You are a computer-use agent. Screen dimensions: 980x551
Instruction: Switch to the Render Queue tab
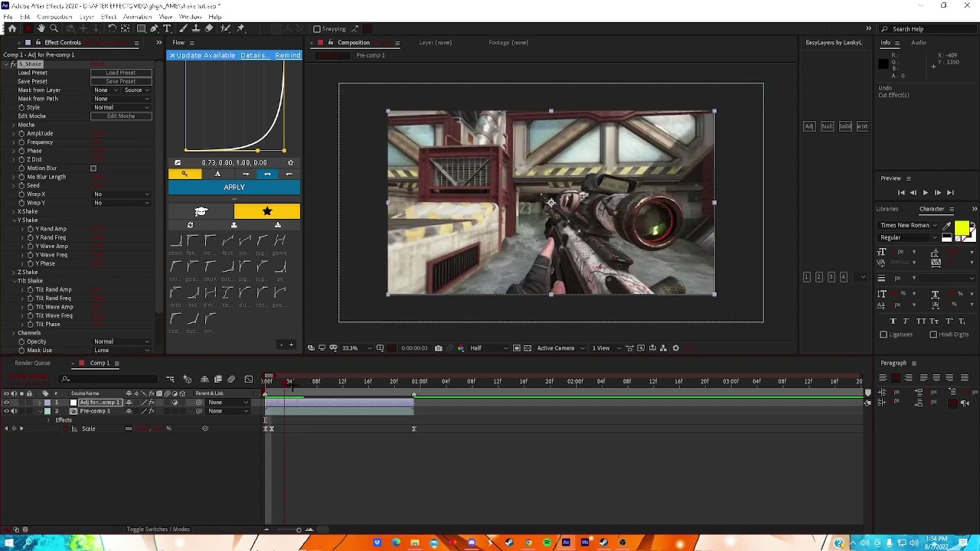point(32,364)
